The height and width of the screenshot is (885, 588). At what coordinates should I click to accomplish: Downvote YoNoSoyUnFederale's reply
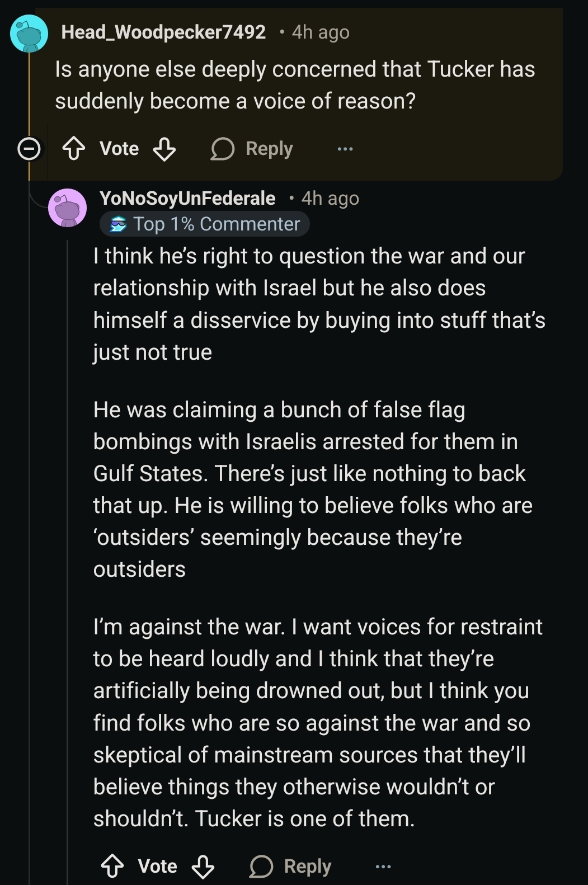(x=203, y=867)
